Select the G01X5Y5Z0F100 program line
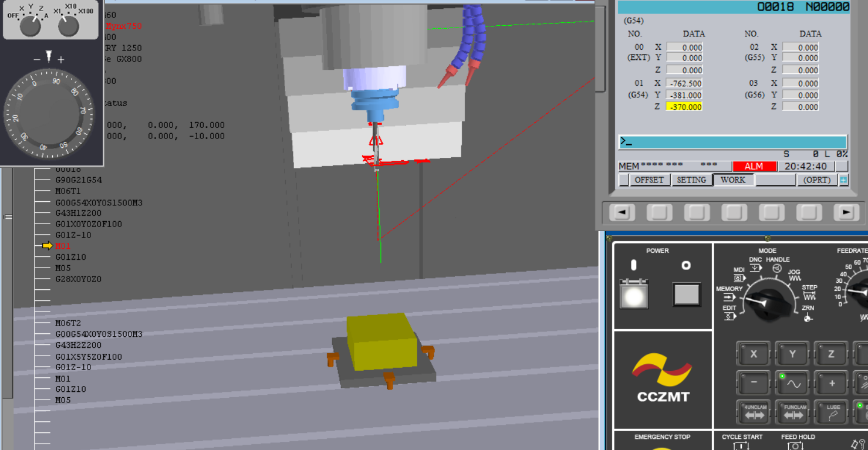The width and height of the screenshot is (868, 450). click(x=89, y=357)
